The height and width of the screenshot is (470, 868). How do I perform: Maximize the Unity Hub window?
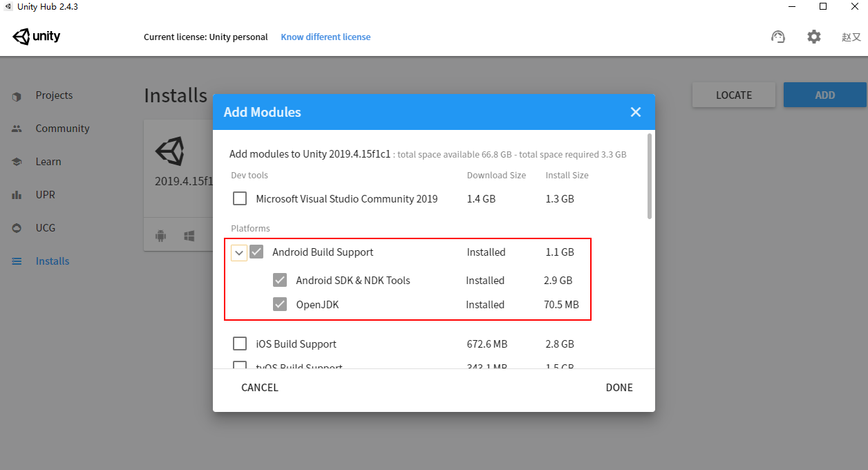coord(823,6)
